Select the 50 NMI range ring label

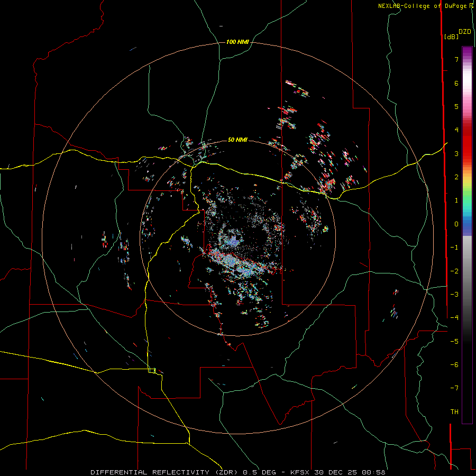[x=237, y=140]
